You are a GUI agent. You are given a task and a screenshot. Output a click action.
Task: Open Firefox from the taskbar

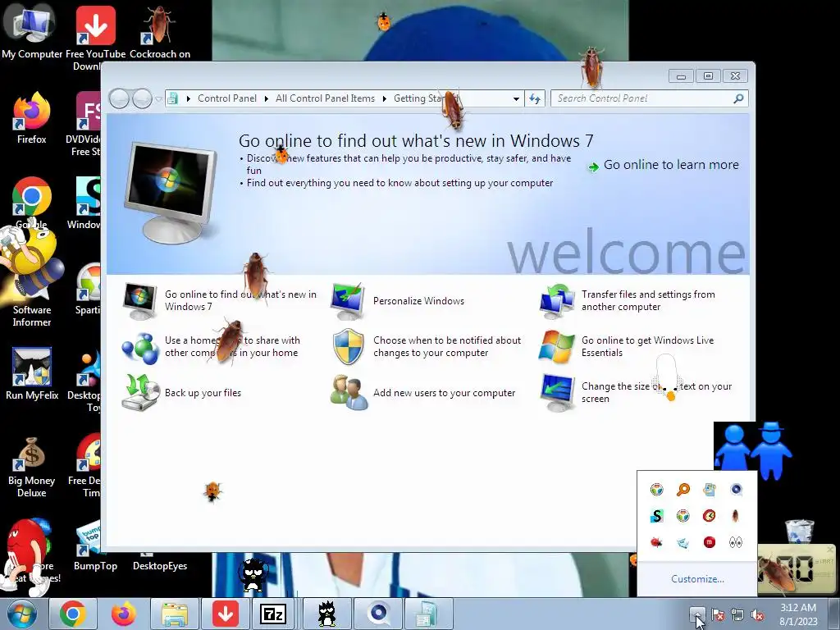pos(124,614)
